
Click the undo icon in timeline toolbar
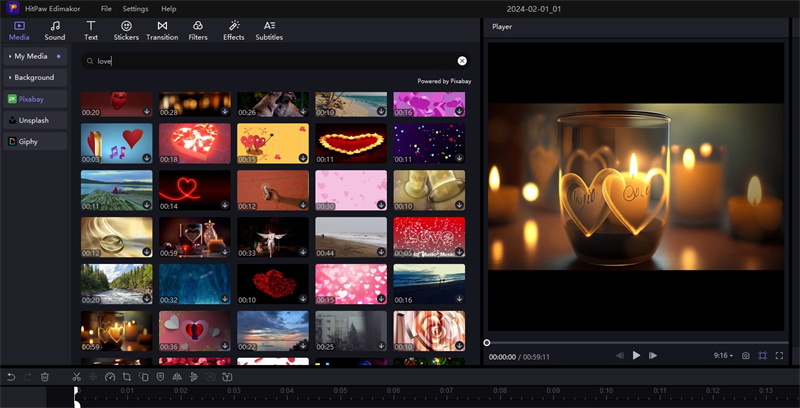11,377
